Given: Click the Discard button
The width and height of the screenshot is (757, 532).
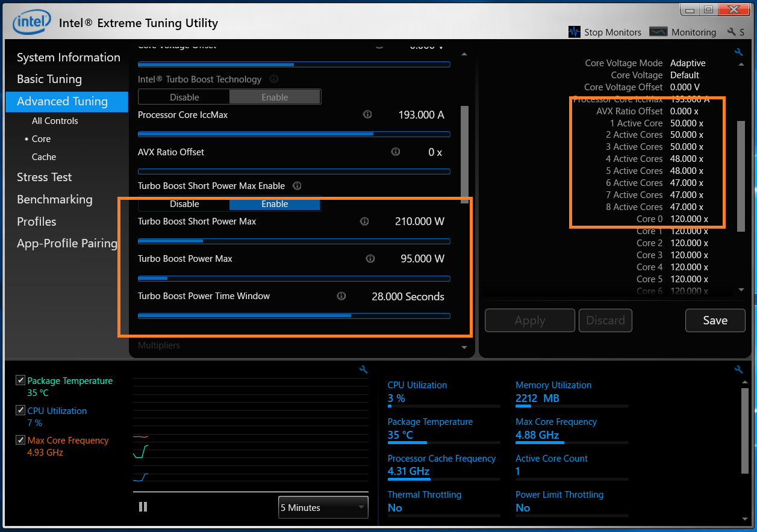Looking at the screenshot, I should (606, 321).
